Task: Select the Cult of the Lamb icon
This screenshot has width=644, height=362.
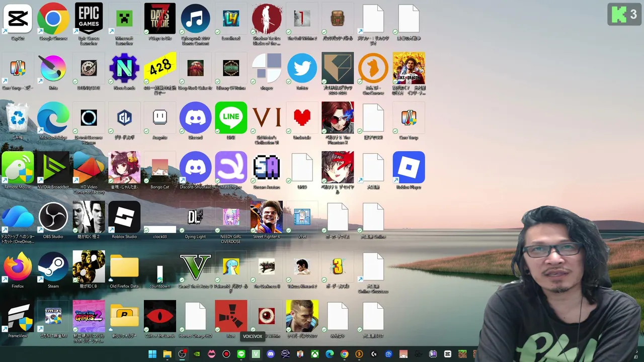Action: [x=160, y=316]
